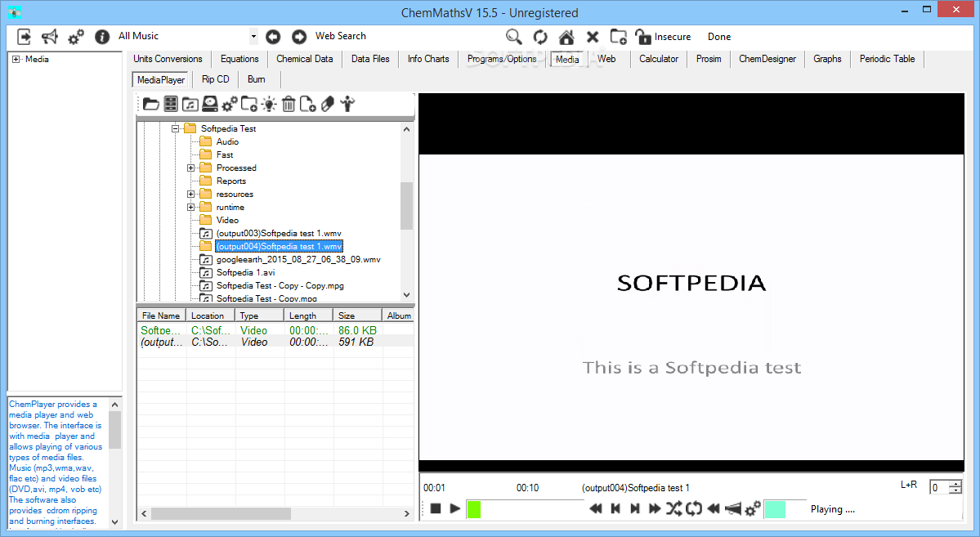This screenshot has width=980, height=537.
Task: Collapse the Softpedia Test folder
Action: tap(175, 129)
